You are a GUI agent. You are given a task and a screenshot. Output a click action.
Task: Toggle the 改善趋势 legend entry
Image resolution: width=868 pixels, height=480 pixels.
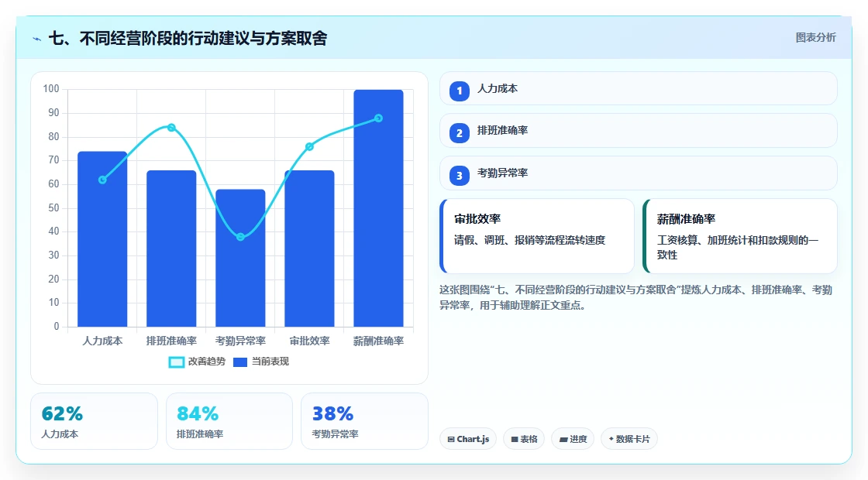coord(197,362)
